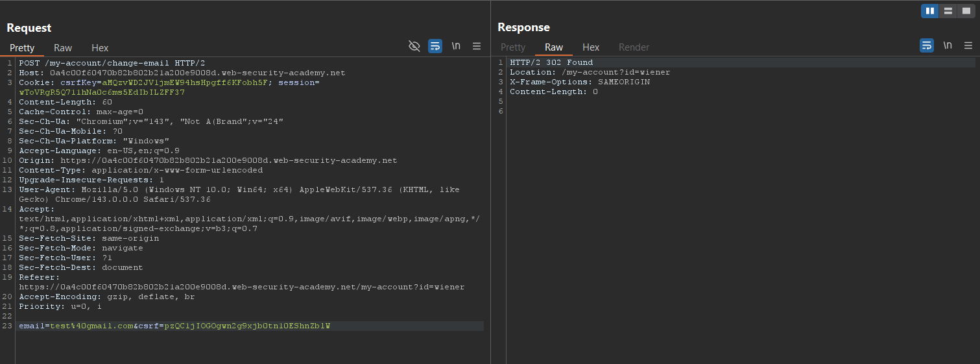Click the Referer URL ending my-account?id=wiener
The image size is (980, 364).
pyautogui.click(x=242, y=287)
